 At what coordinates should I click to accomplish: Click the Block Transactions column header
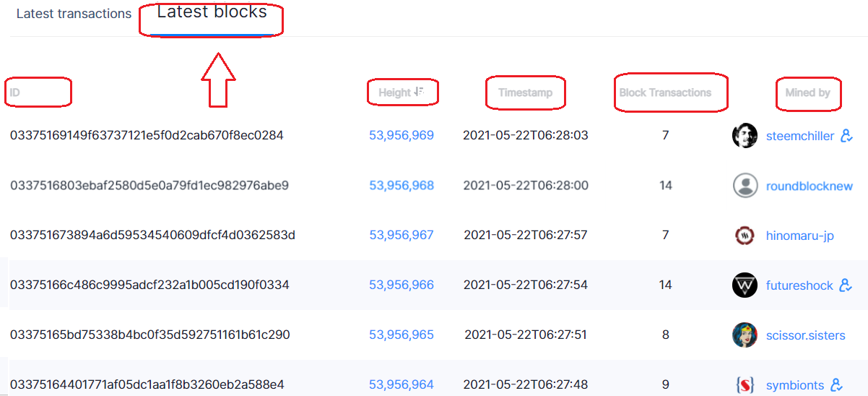(x=665, y=92)
